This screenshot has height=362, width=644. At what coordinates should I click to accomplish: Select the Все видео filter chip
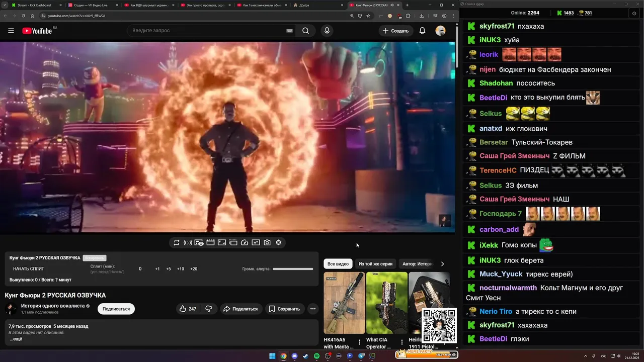[338, 264]
